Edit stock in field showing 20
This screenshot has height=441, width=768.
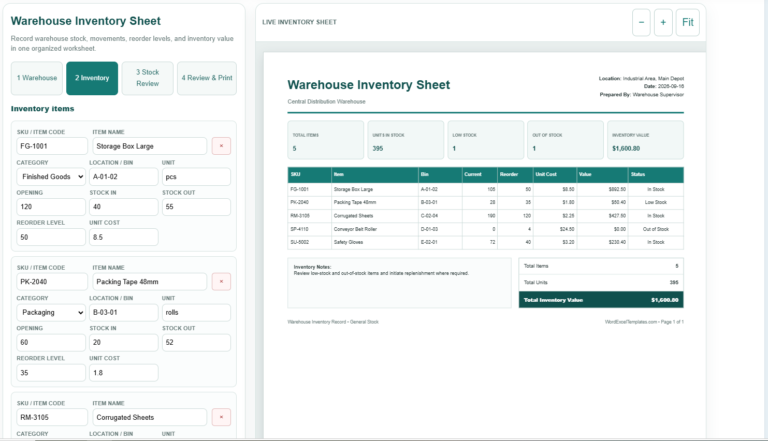[123, 343]
